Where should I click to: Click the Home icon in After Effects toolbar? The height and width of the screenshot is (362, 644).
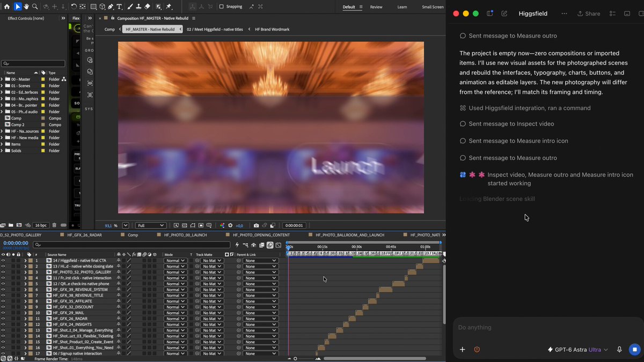point(8,6)
